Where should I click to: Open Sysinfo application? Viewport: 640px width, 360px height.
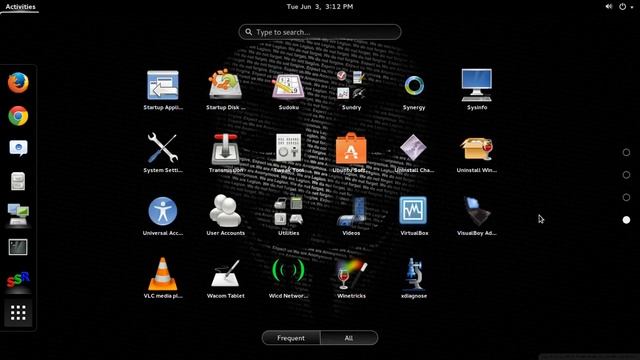point(477,85)
